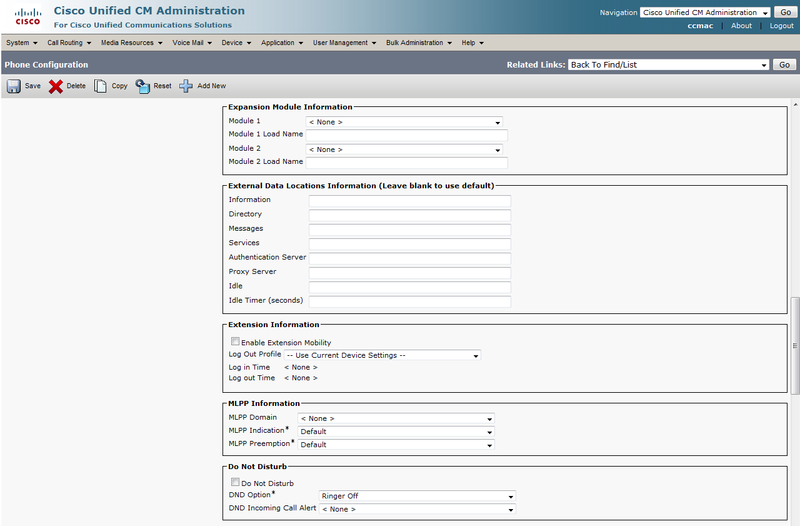Enable Extension Mobility checkbox

[x=235, y=341]
